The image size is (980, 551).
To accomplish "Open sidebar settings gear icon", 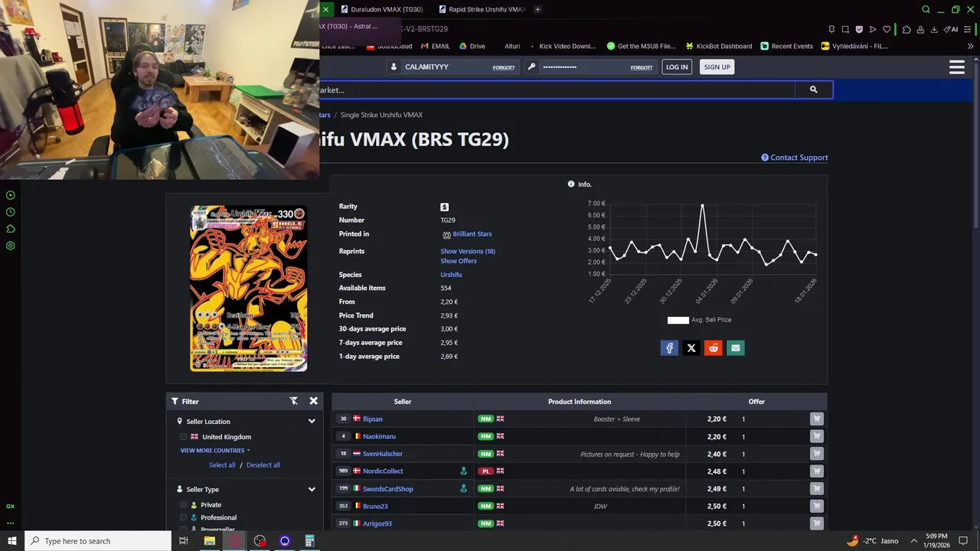I will coord(11,246).
